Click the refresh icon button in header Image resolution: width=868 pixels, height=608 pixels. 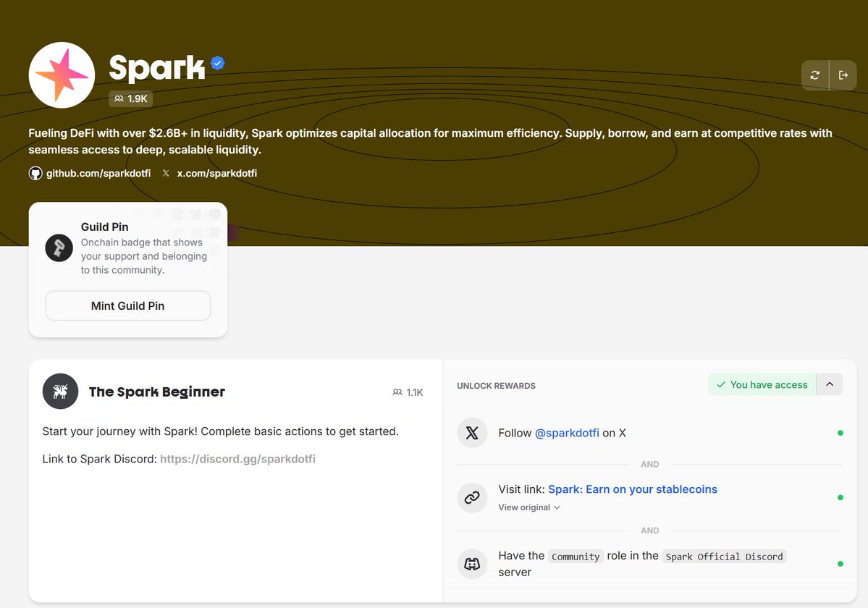click(815, 75)
